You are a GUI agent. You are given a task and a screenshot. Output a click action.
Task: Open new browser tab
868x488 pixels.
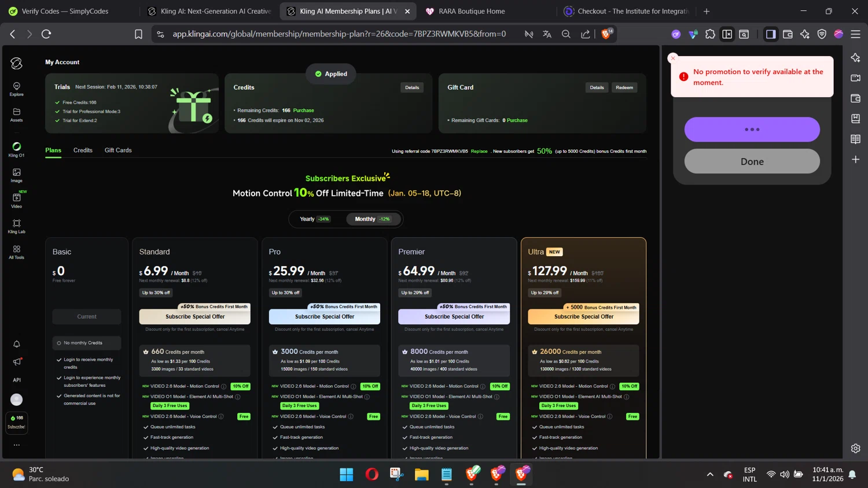coord(706,11)
